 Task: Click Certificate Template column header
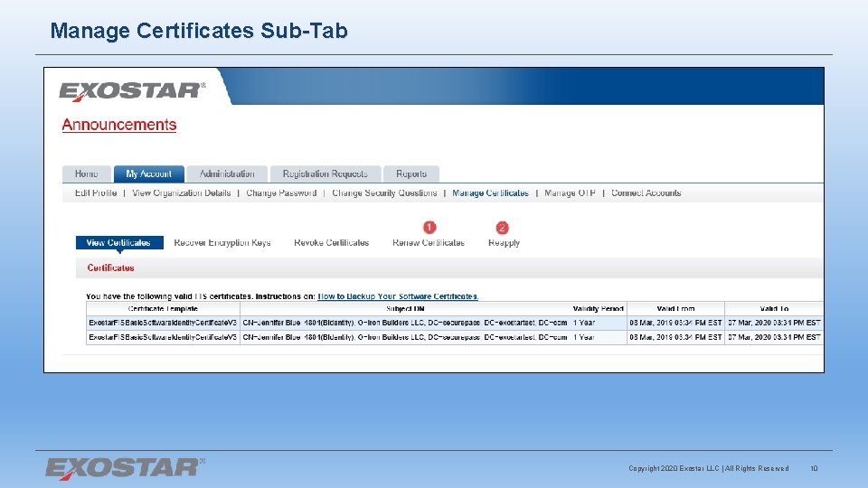(x=163, y=309)
